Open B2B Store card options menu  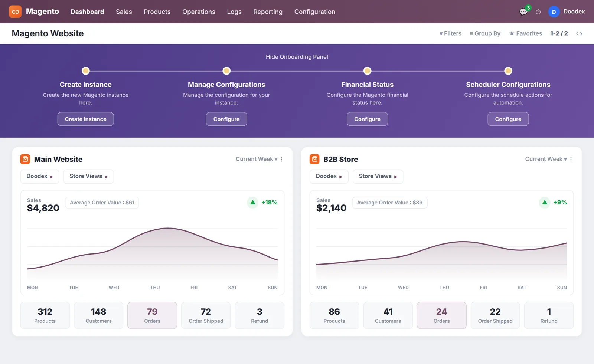click(x=571, y=159)
